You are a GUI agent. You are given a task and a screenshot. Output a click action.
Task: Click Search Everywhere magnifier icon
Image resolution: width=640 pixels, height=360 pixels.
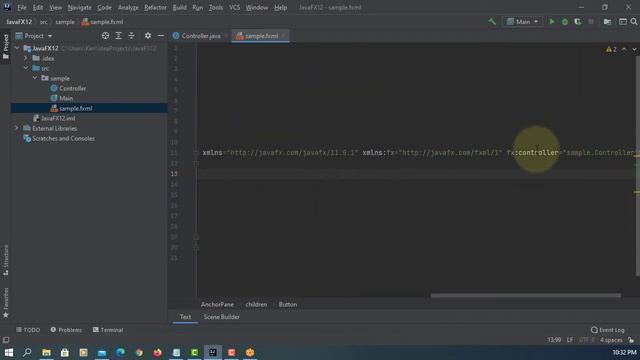coord(634,22)
